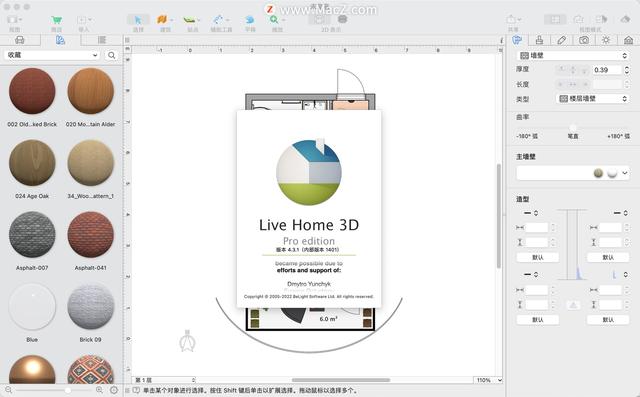This screenshot has height=397, width=640.
Task: Click the status bar hint icon
Action: [136, 390]
